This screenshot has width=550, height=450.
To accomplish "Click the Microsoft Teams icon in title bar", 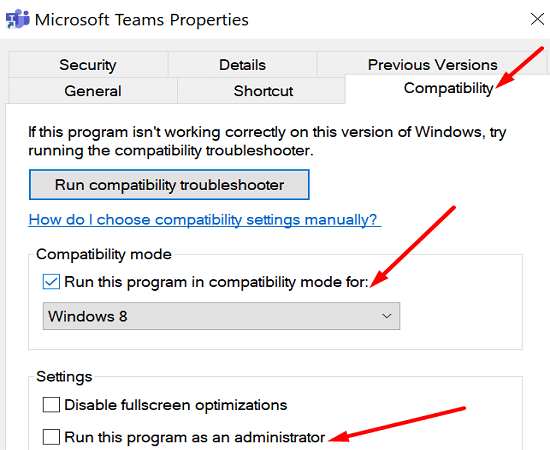I will click(18, 19).
